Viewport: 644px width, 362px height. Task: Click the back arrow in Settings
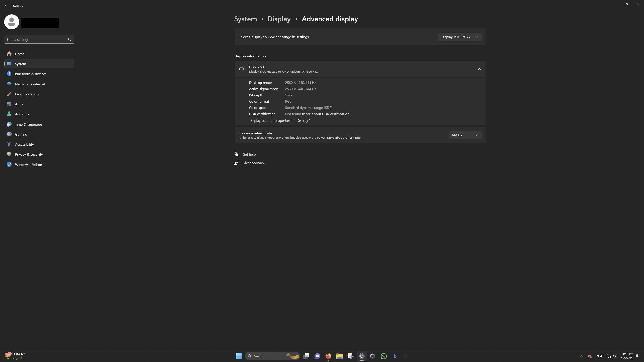tap(6, 6)
